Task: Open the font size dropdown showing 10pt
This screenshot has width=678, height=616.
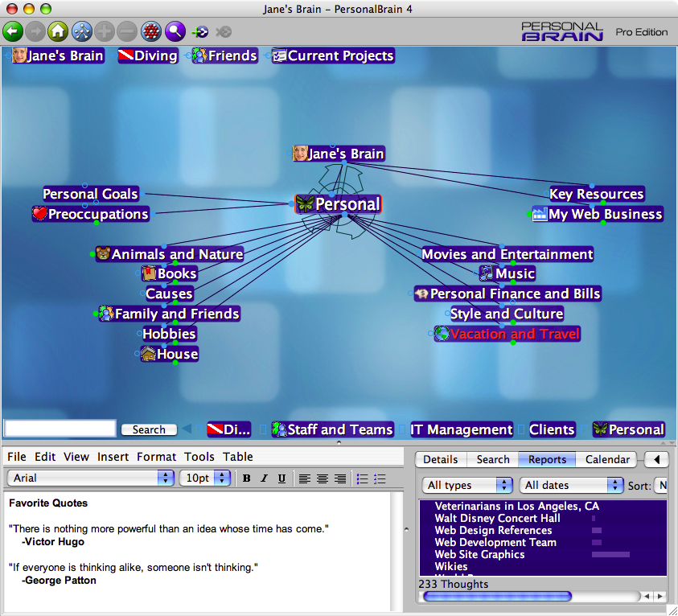Action: pyautogui.click(x=205, y=478)
